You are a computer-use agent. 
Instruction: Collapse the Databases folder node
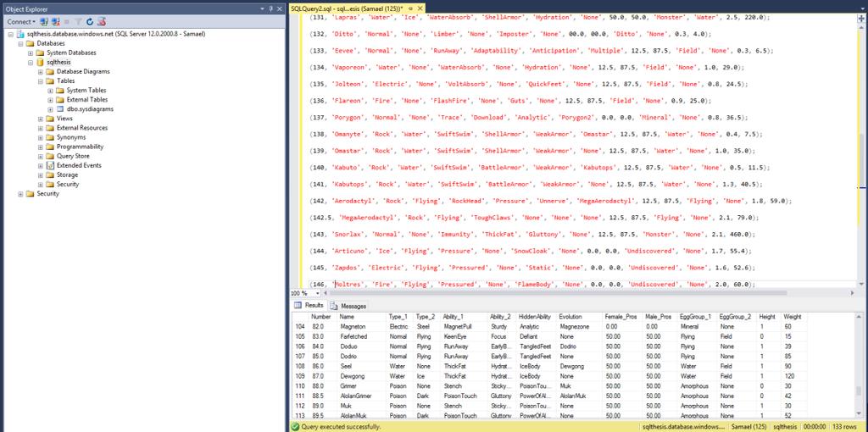coord(21,43)
